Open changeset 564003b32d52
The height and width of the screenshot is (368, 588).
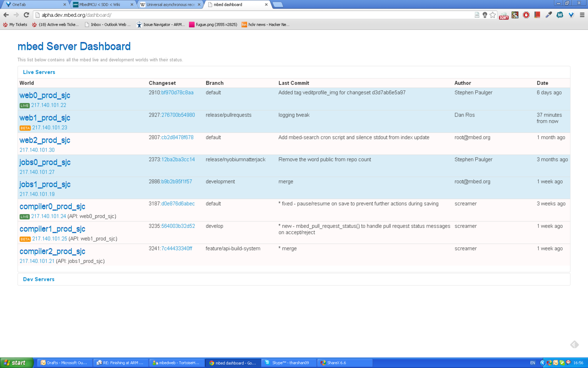coord(178,227)
